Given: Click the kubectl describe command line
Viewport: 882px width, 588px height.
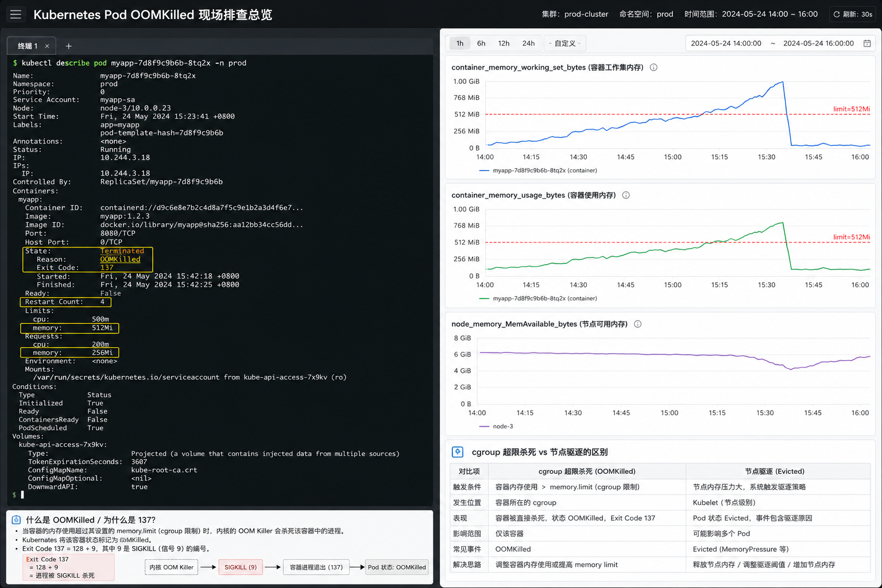Looking at the screenshot, I should (130, 63).
